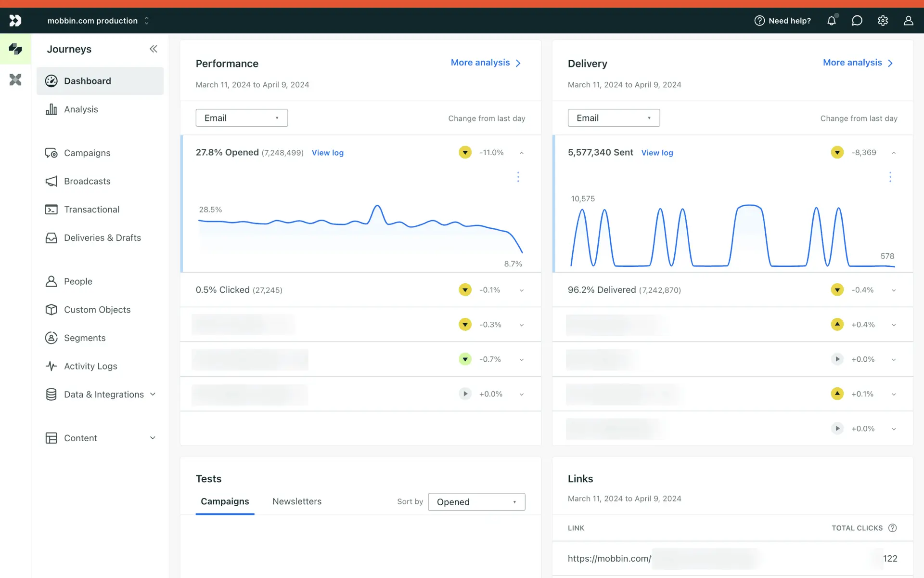Click View log next to Opened
Viewport: 924px width, 578px height.
coord(327,153)
